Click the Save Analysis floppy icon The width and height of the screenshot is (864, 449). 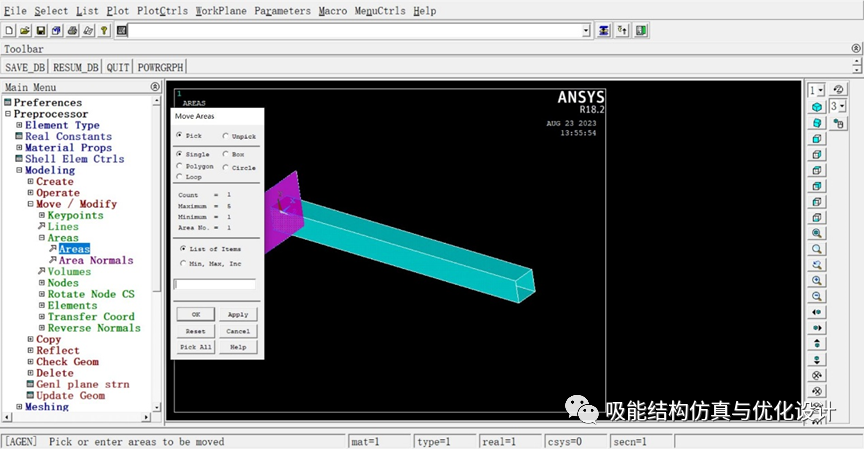41,31
